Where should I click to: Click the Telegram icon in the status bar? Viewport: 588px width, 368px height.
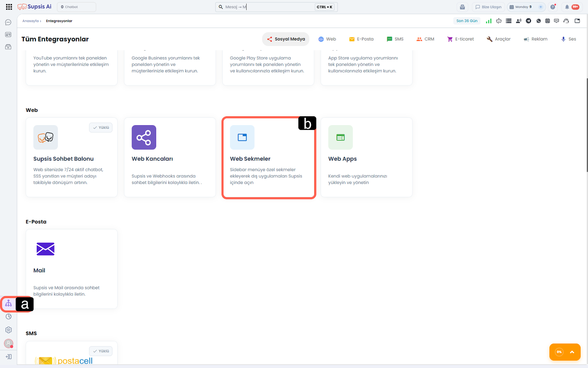pyautogui.click(x=528, y=21)
